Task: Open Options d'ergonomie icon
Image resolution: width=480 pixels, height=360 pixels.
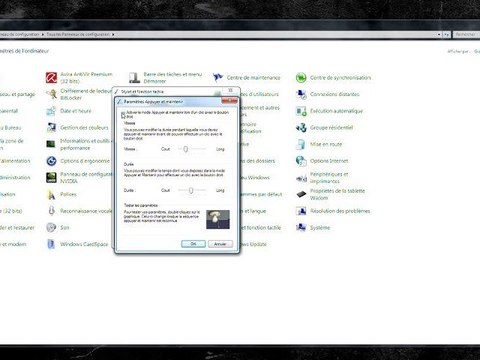Action: 51,161
